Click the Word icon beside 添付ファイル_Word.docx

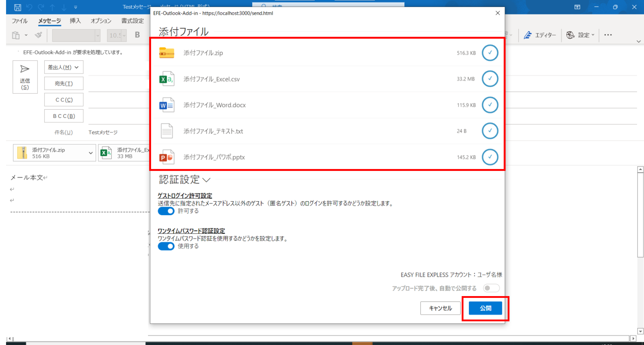click(167, 105)
